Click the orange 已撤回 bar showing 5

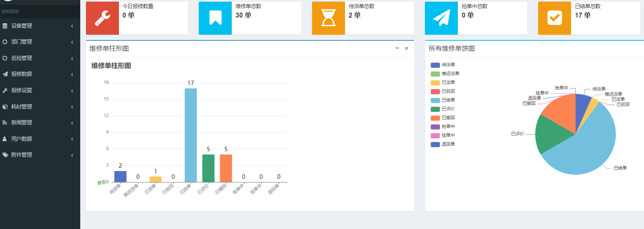click(226, 168)
